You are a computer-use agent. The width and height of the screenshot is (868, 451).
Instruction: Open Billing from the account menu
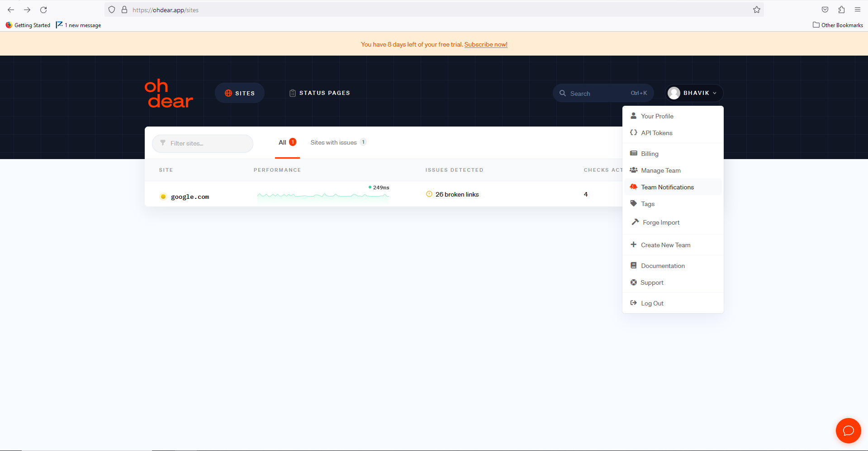673,154
